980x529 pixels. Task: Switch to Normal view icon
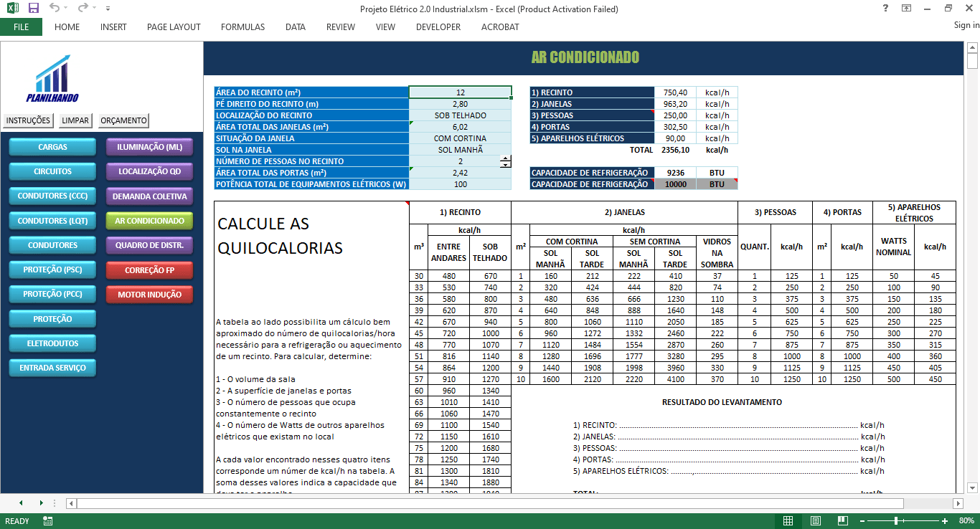tap(788, 521)
